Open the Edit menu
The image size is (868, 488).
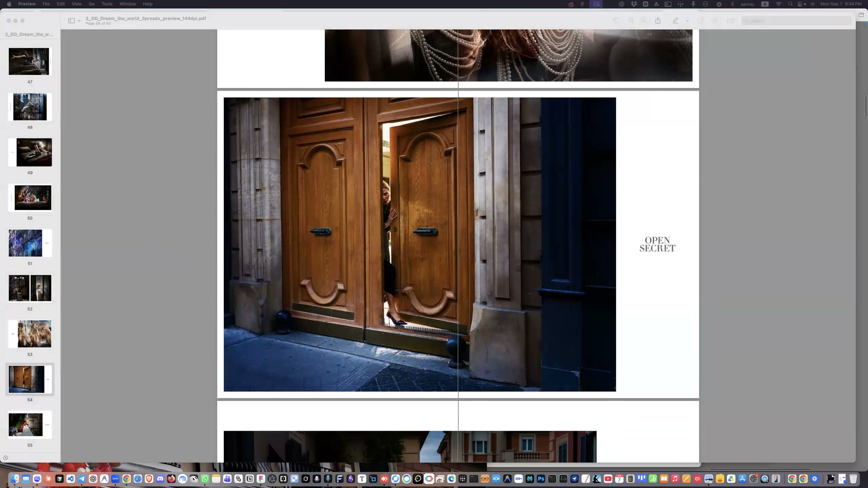tap(61, 4)
